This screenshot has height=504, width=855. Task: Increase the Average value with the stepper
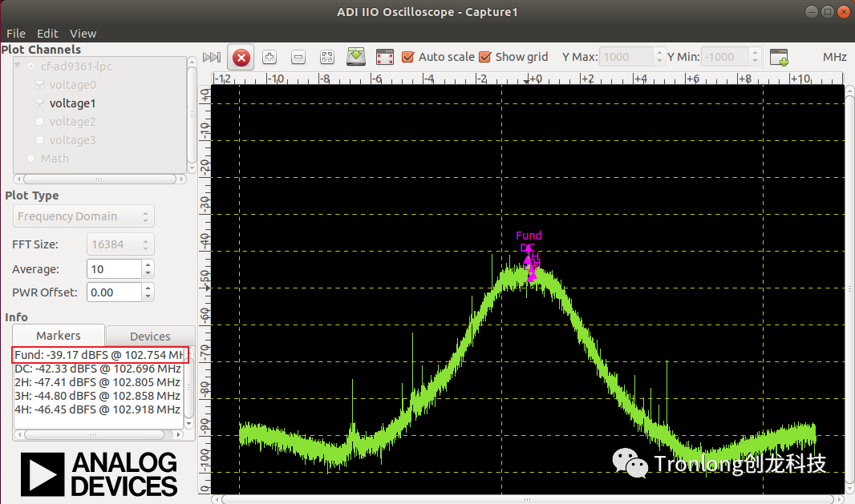149,264
